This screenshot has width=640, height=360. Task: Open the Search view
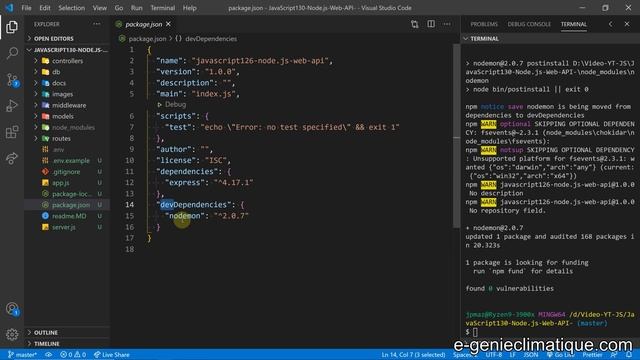[x=12, y=53]
